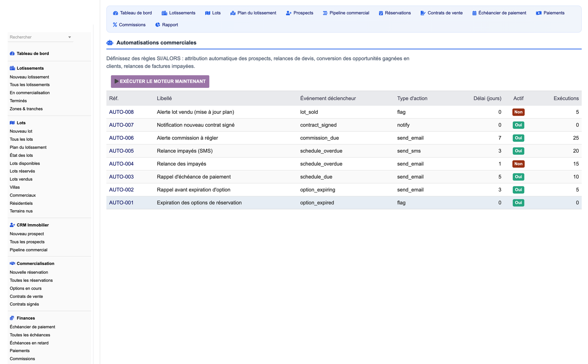Toggle the Non badge for AUTO-008
The height and width of the screenshot is (364, 588).
click(518, 112)
